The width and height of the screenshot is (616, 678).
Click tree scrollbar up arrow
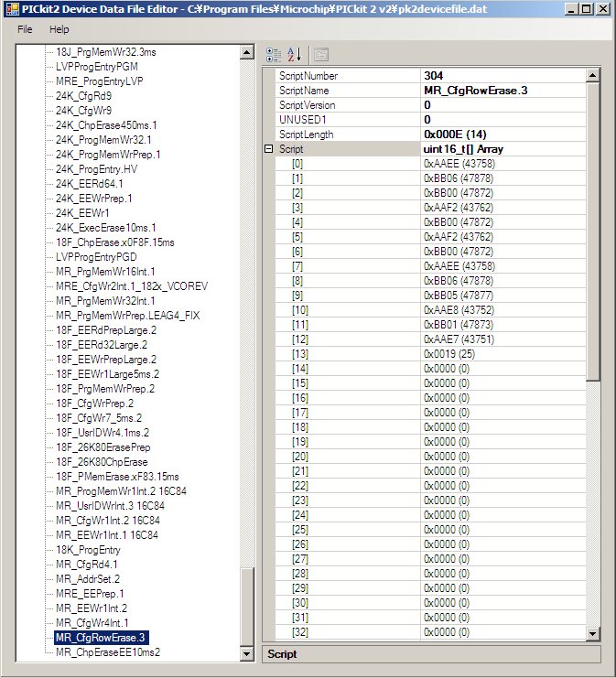point(246,53)
